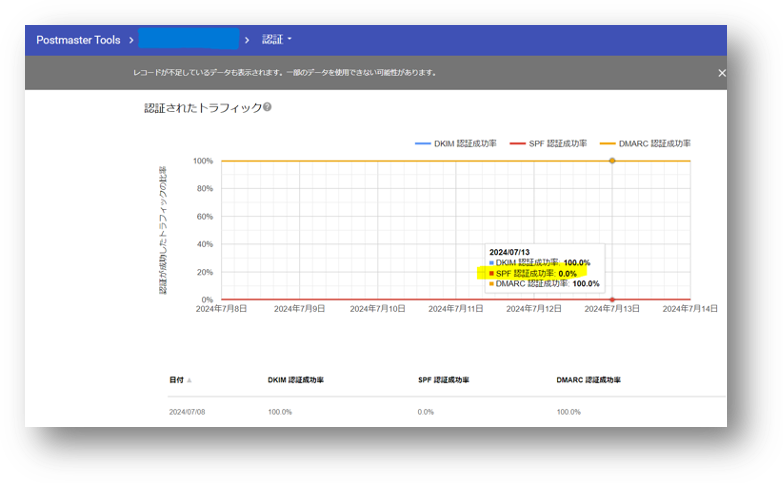Viewport: 783px width, 483px height.
Task: Click the 2024年7月12日 axis label
Action: (534, 309)
